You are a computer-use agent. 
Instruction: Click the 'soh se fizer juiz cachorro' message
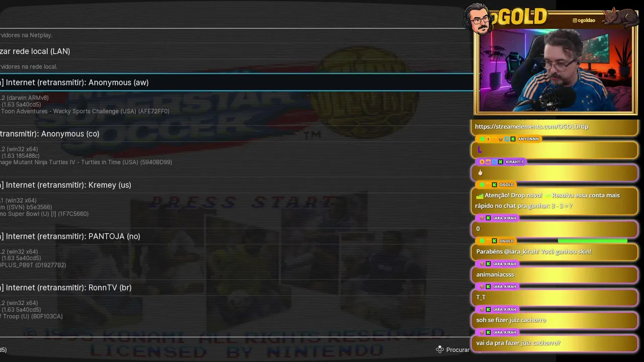pyautogui.click(x=554, y=320)
